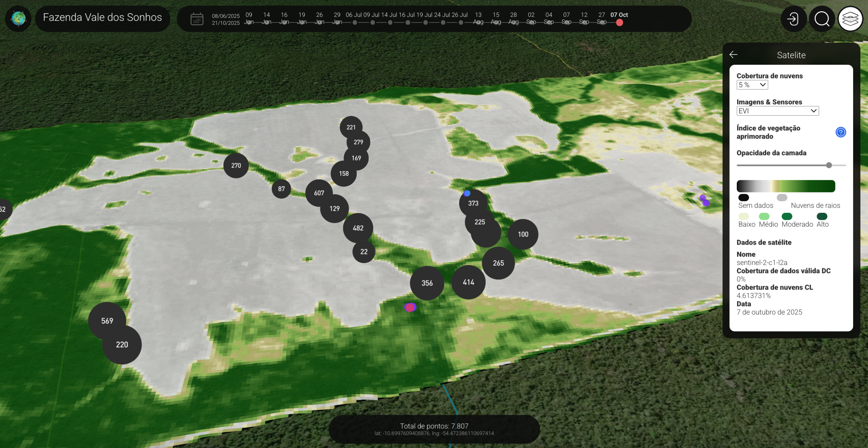This screenshot has width=868, height=448.
Task: Click the back arrow in Satelite panel
Action: (733, 55)
